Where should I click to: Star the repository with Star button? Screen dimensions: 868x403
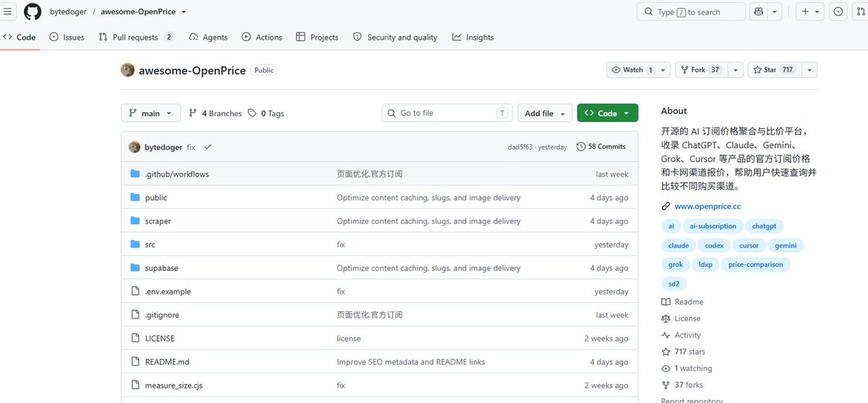pos(774,70)
